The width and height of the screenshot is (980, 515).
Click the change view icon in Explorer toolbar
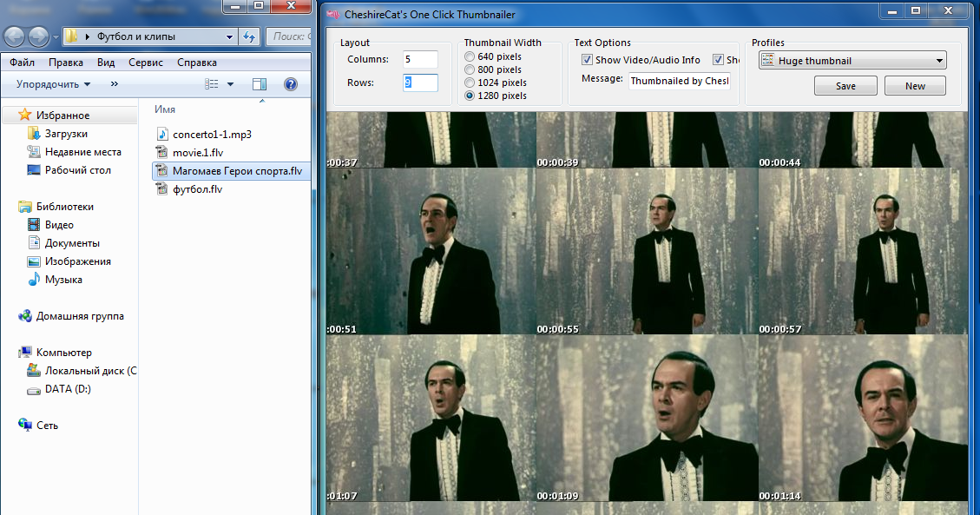tap(212, 84)
